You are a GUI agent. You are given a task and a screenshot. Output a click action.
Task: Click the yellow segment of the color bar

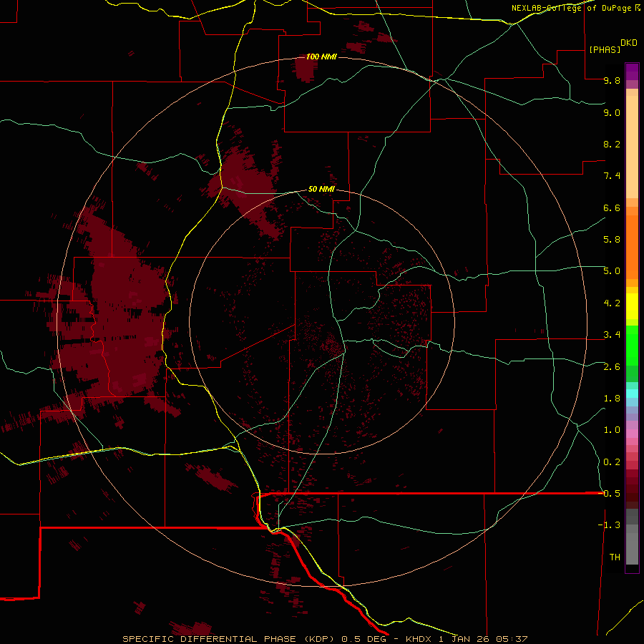pyautogui.click(x=632, y=306)
